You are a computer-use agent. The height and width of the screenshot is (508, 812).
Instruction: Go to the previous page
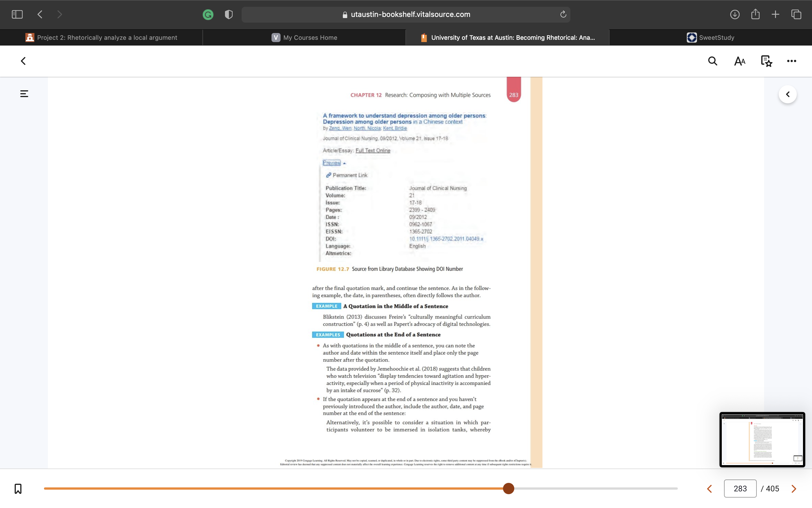pyautogui.click(x=709, y=489)
